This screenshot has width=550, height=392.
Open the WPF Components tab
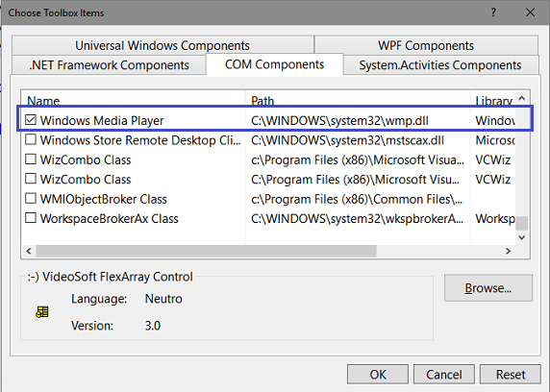(x=426, y=45)
